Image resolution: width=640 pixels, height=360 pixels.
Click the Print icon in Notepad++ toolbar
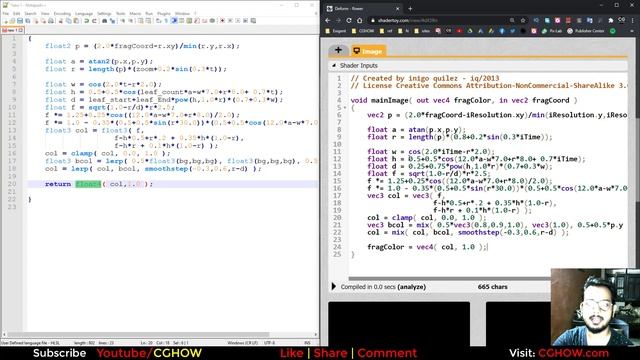[x=51, y=20]
